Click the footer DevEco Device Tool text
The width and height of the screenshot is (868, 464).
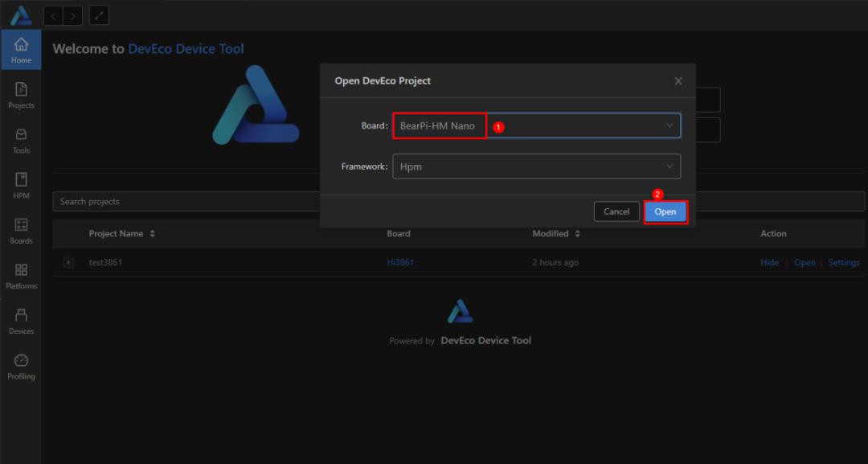tap(486, 340)
